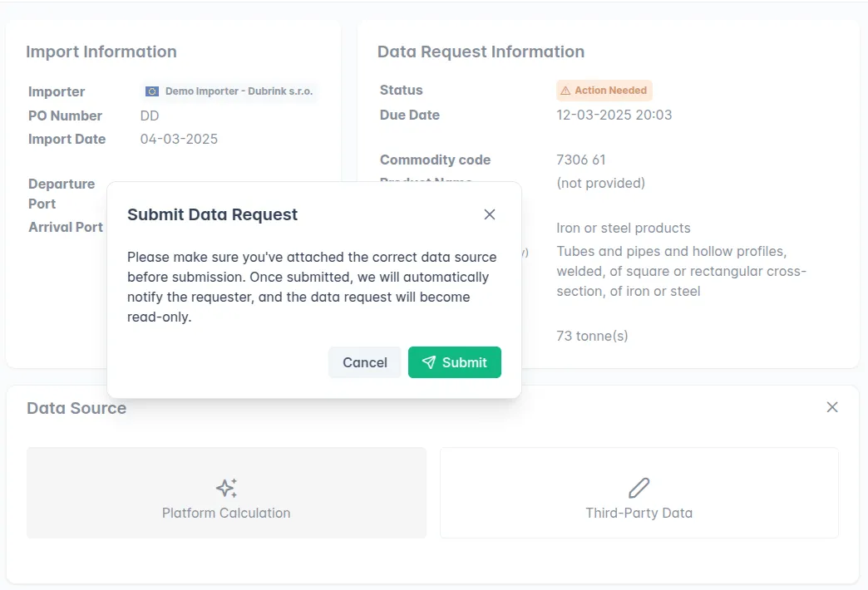Click the Data Source section heading
The width and height of the screenshot is (868, 590).
76,408
